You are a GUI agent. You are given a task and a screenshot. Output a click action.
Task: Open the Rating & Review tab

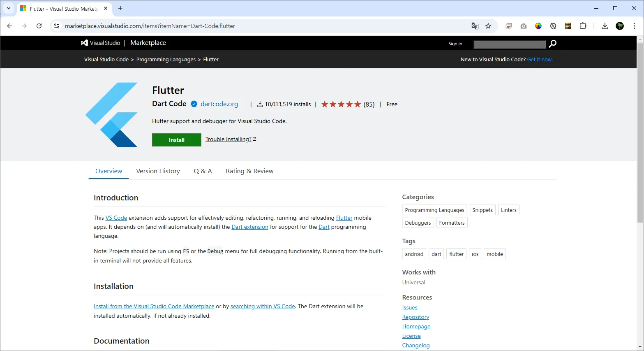(x=249, y=171)
